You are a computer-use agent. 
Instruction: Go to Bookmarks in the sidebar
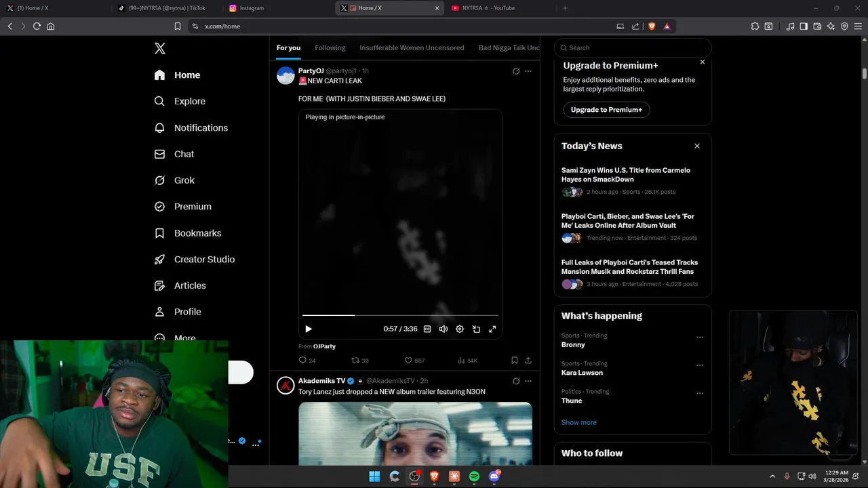(x=187, y=233)
